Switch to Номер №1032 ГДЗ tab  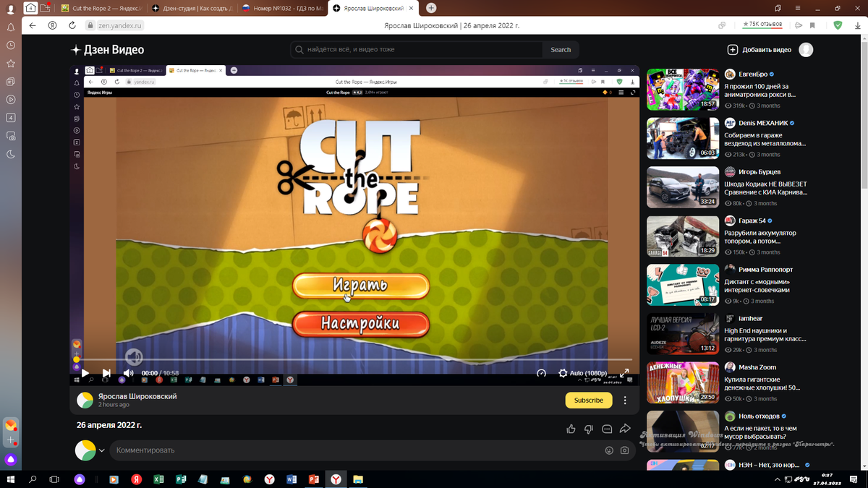pos(282,8)
